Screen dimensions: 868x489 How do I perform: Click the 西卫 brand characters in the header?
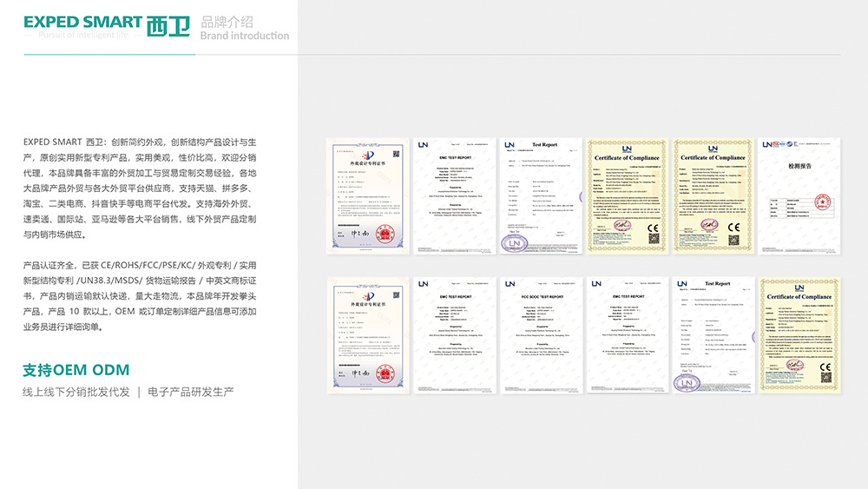(168, 26)
